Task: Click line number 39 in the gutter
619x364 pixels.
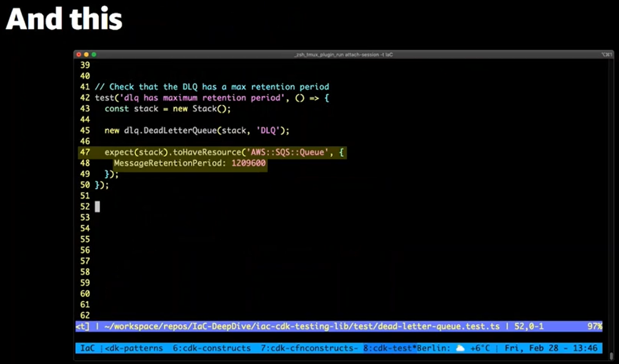Action: (85, 65)
